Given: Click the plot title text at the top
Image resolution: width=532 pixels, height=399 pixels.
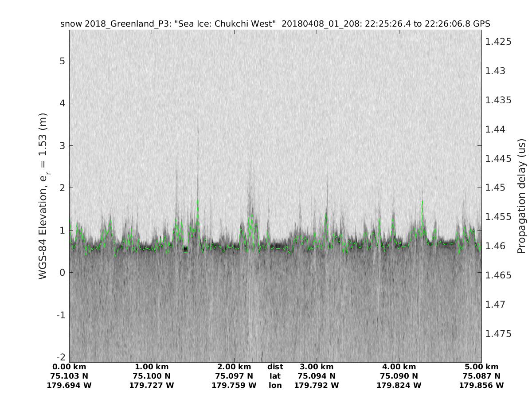Looking at the screenshot, I should coord(275,24).
